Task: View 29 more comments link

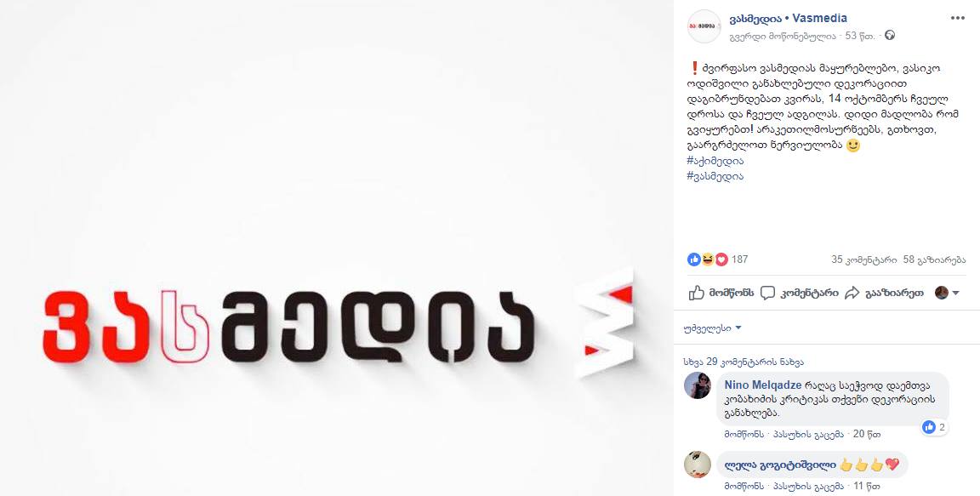Action: [x=744, y=362]
